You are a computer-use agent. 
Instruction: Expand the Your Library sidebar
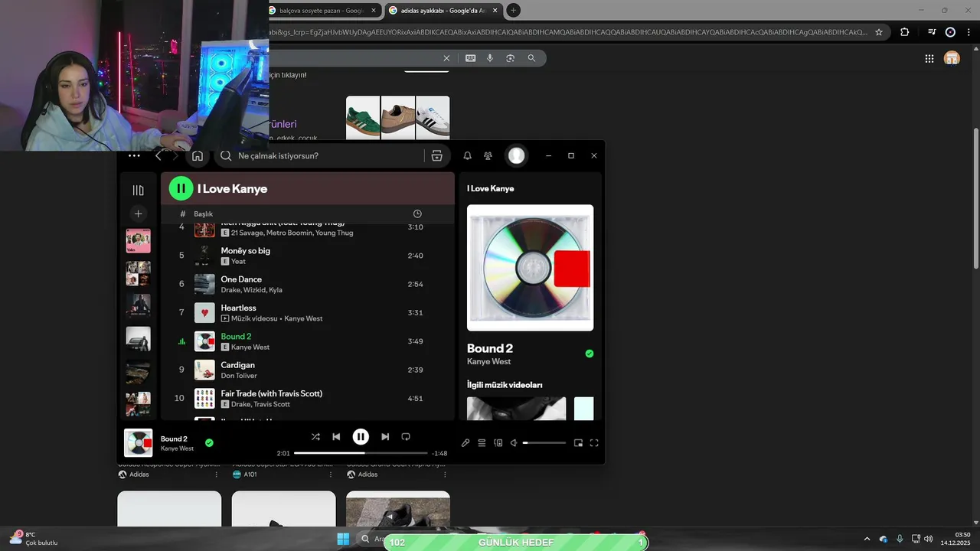(x=138, y=190)
